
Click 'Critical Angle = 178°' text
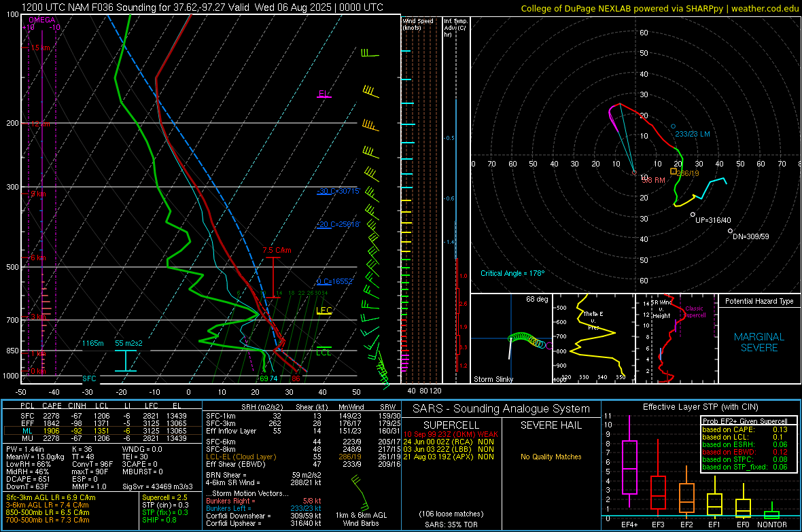pyautogui.click(x=512, y=273)
